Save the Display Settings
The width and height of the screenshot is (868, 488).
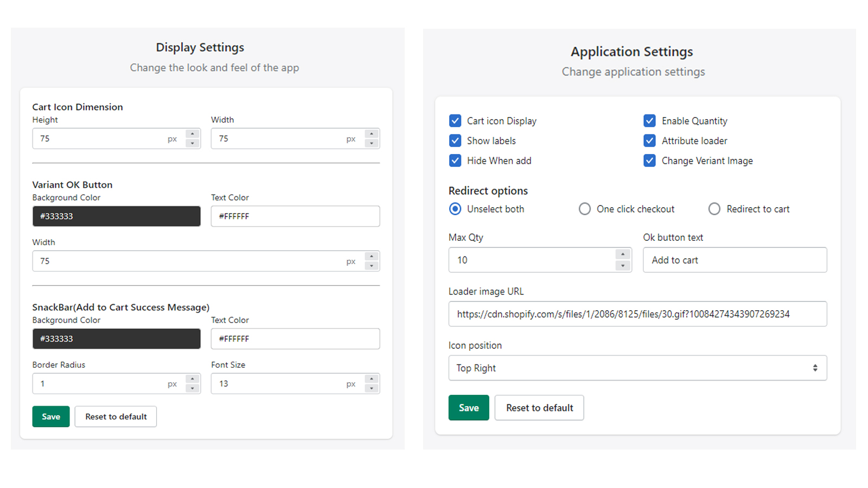51,416
